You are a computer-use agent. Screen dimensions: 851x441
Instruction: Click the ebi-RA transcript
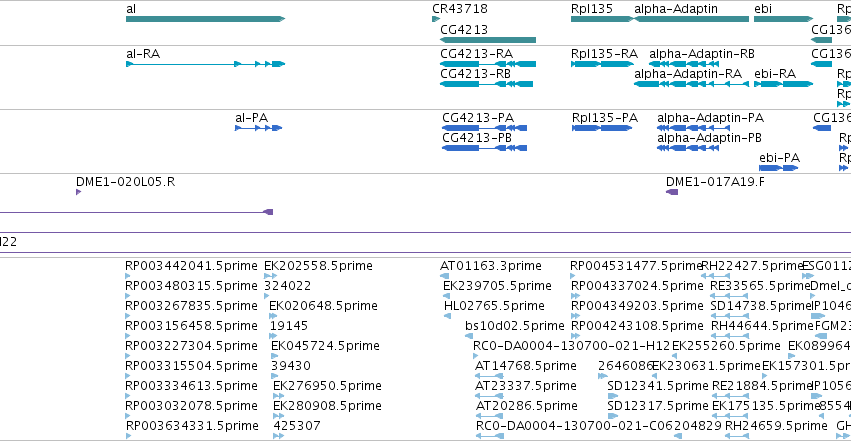coord(783,84)
